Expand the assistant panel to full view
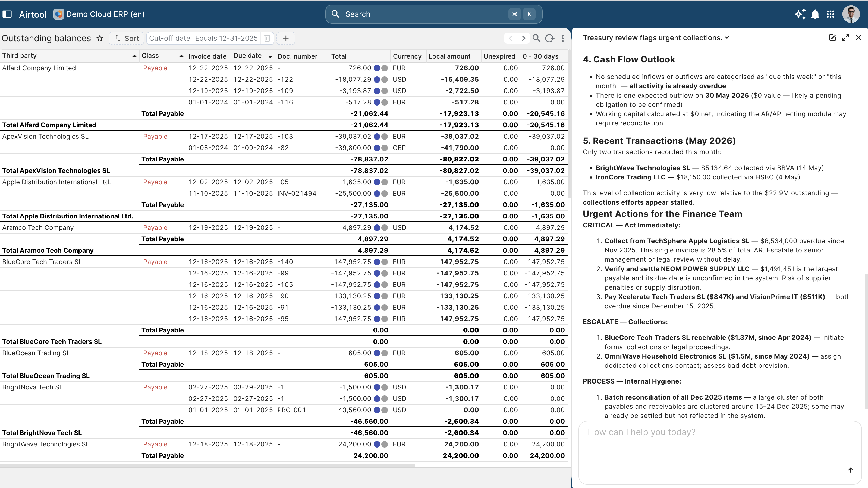The image size is (868, 488). coord(846,37)
